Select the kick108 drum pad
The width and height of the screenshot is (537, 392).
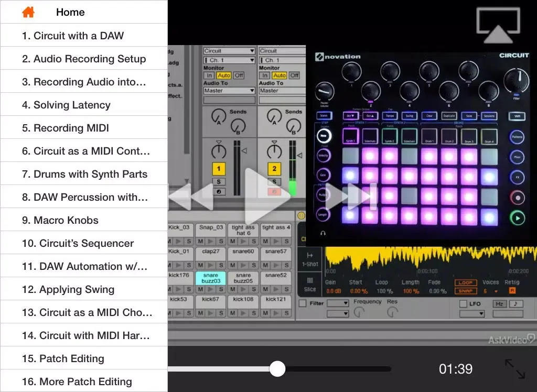243,301
